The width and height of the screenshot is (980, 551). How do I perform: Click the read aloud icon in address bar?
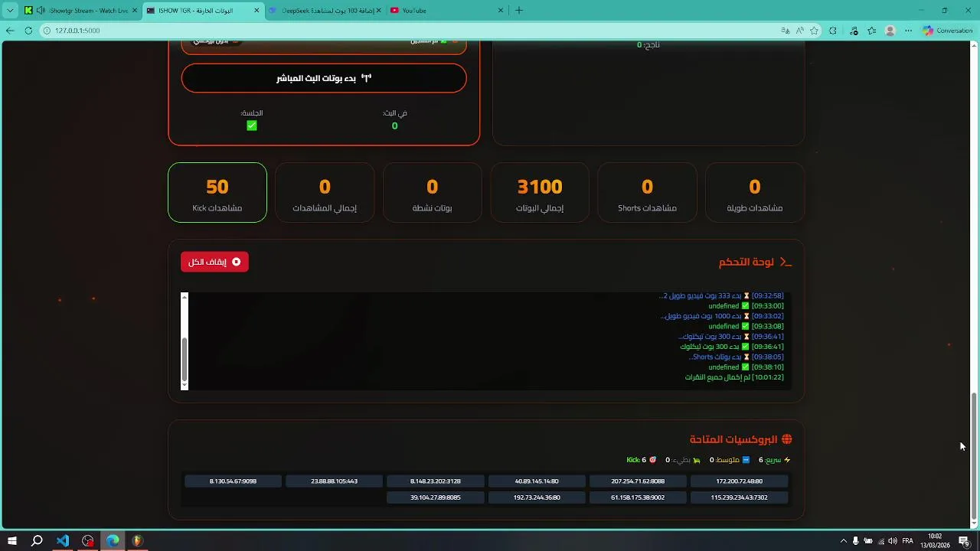click(800, 31)
